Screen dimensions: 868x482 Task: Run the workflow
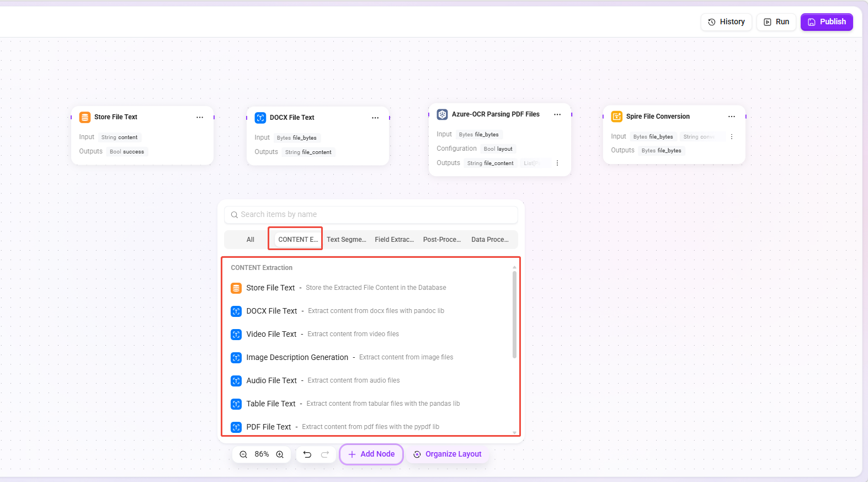coord(776,22)
